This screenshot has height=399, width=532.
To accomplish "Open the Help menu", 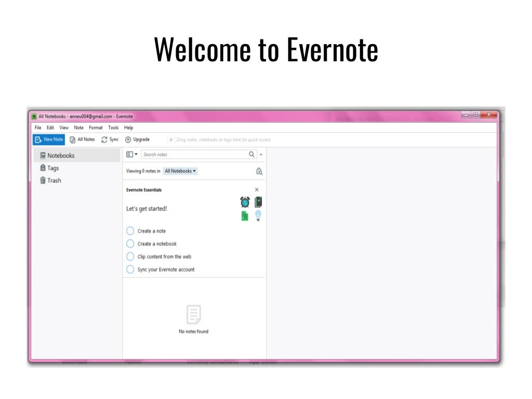I will [129, 128].
